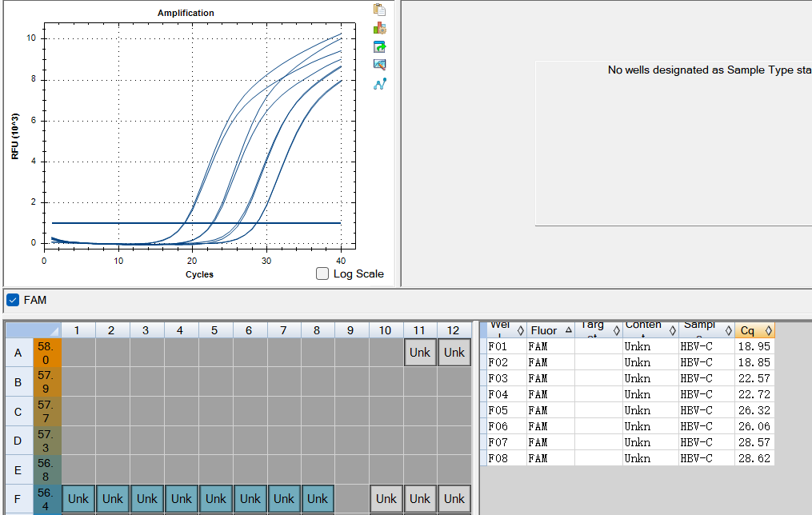Click the 56.8 gradient temperature cell
The width and height of the screenshot is (812, 515).
point(46,470)
